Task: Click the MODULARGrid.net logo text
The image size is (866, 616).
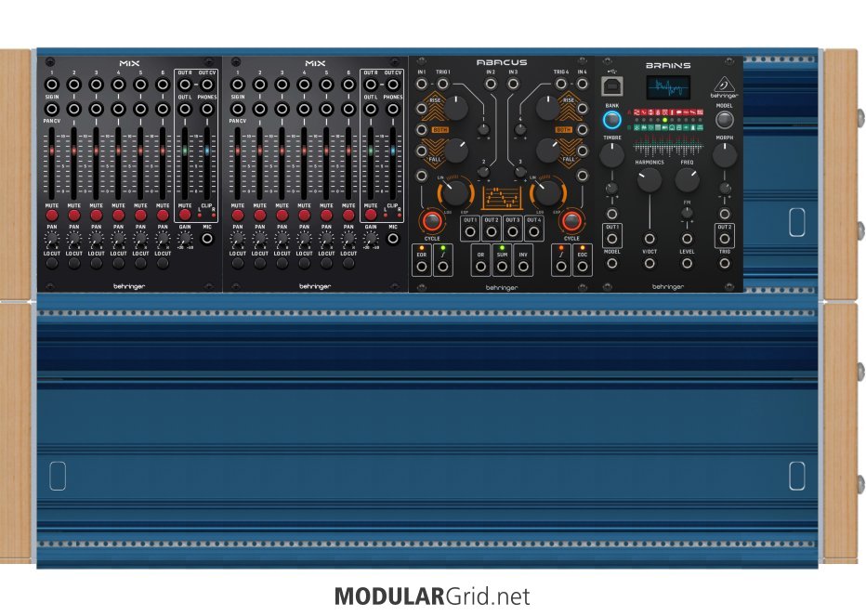Action: tap(432, 596)
